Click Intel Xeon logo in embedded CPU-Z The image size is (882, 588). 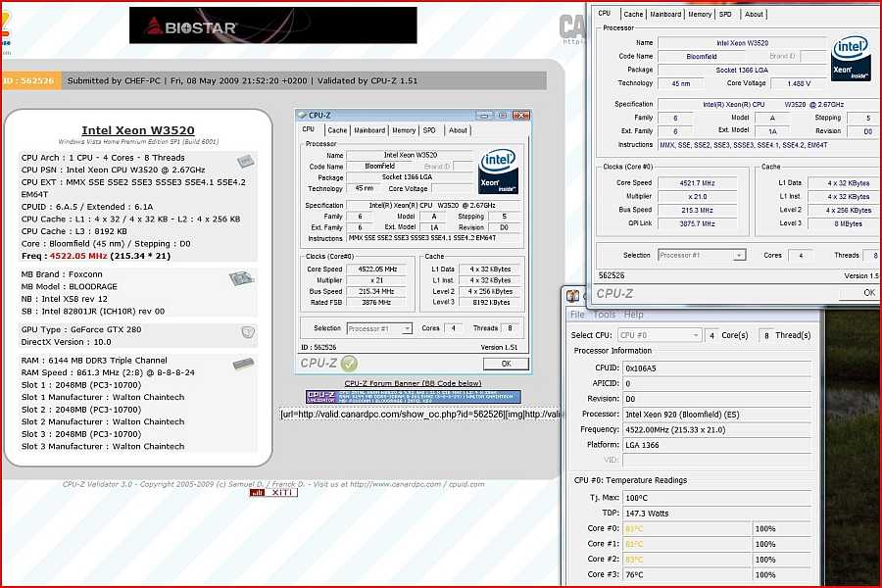coord(498,171)
